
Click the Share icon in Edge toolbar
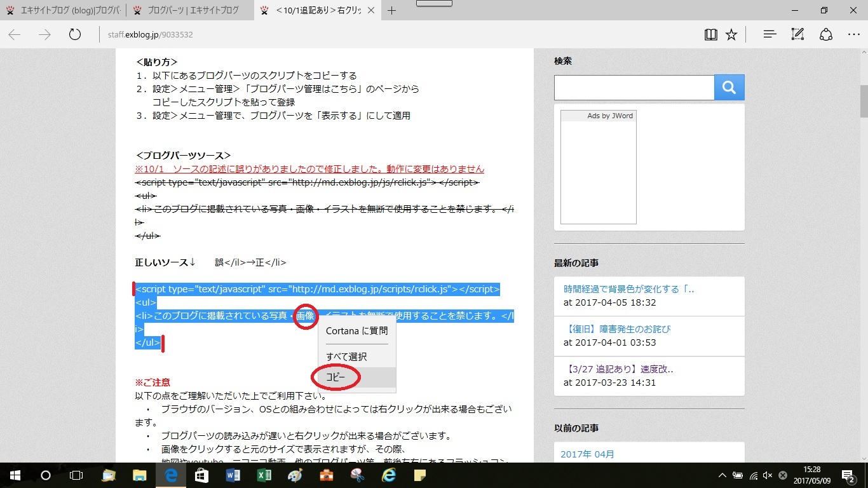click(825, 34)
